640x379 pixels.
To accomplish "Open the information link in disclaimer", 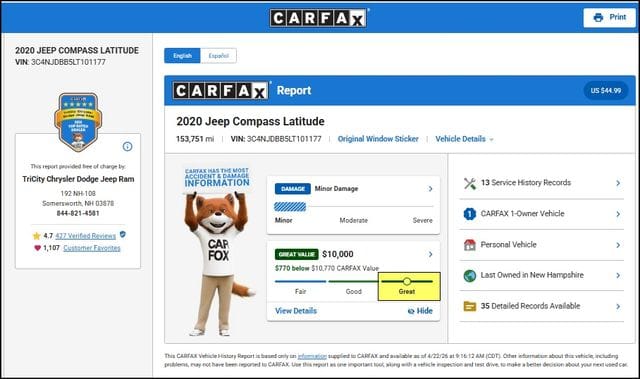I will click(x=312, y=356).
